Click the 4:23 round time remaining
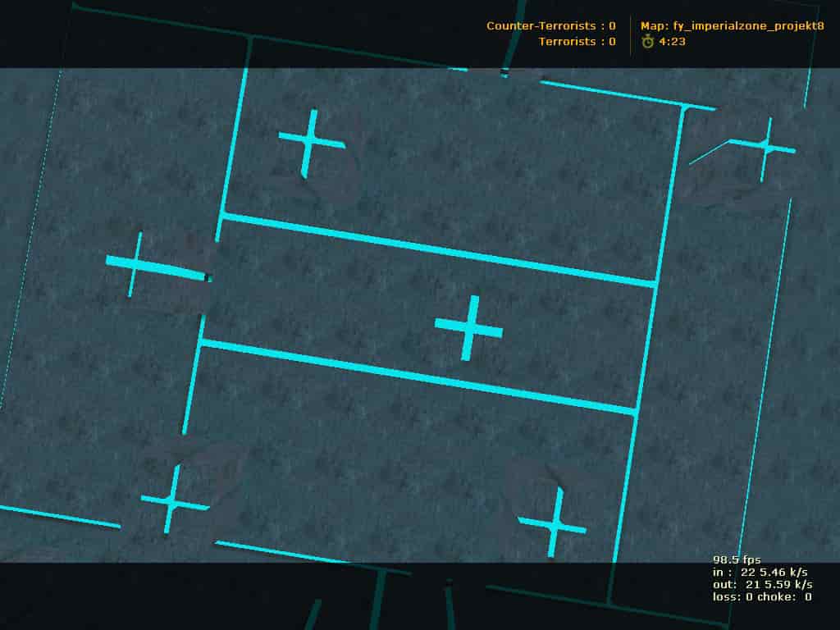Screen dimensions: 840x630 click(672, 41)
